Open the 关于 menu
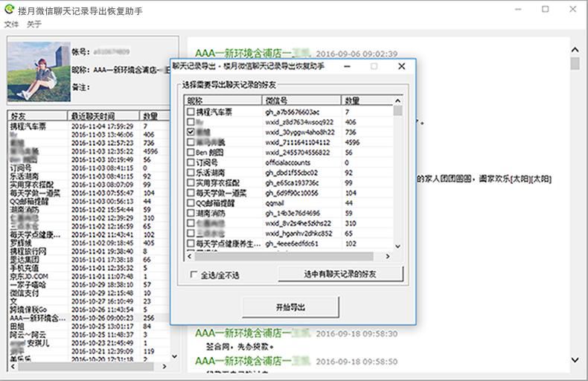Viewport: 588px width, 381px height. pyautogui.click(x=33, y=25)
